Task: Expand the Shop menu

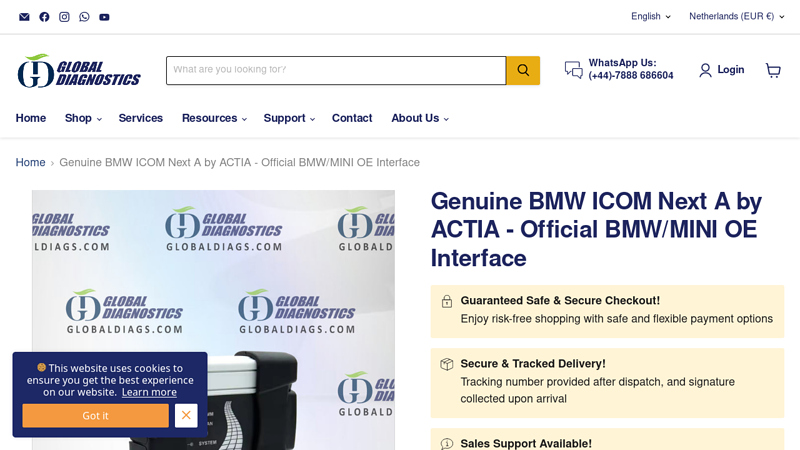Action: click(x=83, y=118)
